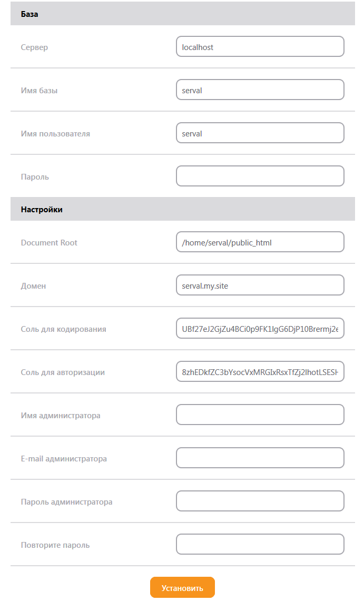Viewport: 364px width, 601px height.
Task: Edit the Document Root path field
Action: (260, 242)
